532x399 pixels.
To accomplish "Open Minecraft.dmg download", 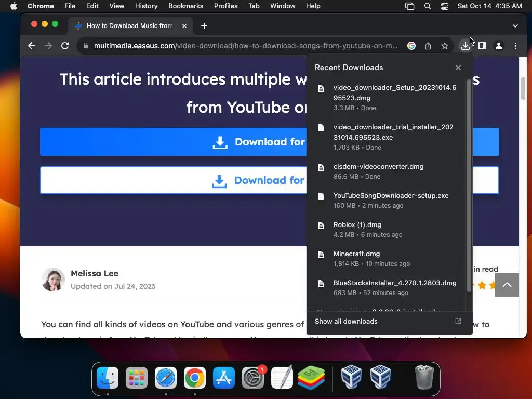I will pyautogui.click(x=387, y=259).
